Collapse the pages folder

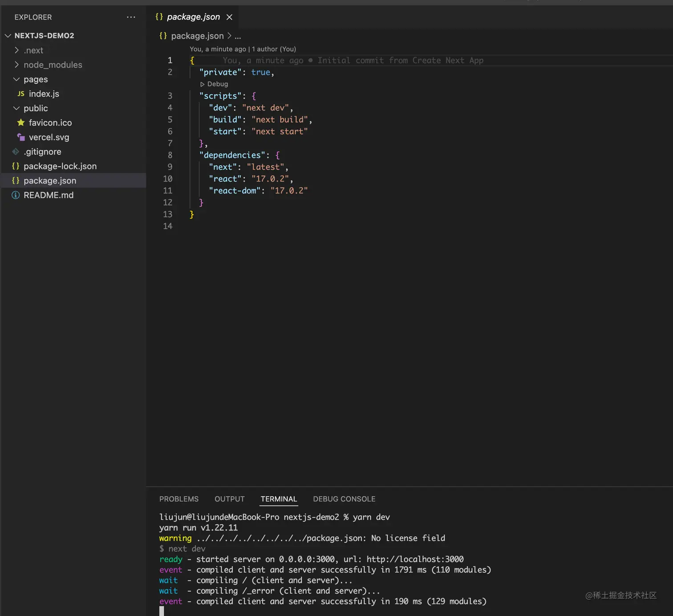[x=16, y=79]
